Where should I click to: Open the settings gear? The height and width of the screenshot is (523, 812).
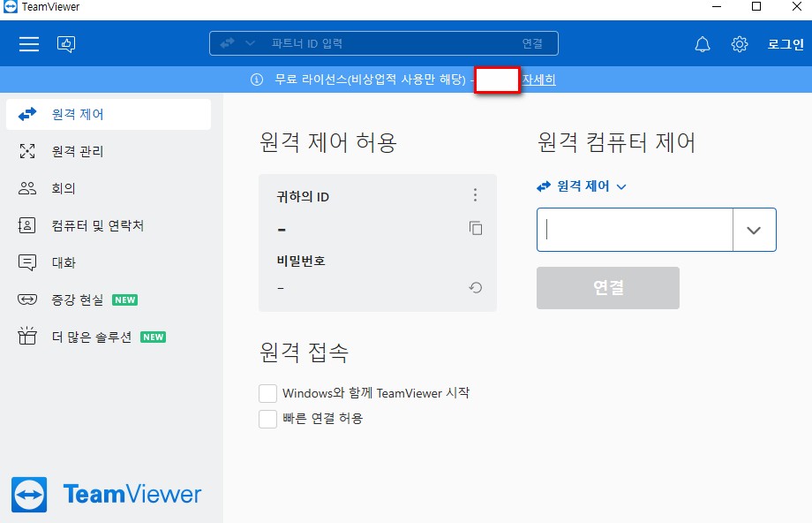click(x=740, y=44)
